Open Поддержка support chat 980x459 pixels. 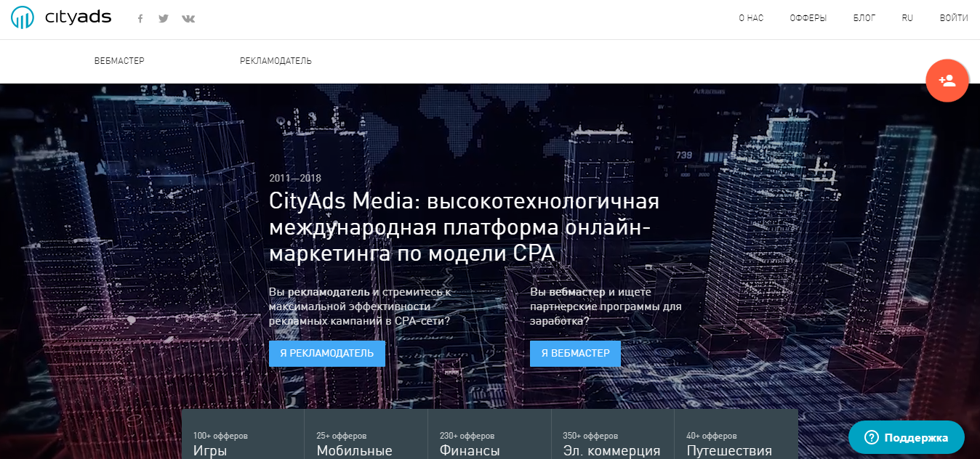click(906, 437)
